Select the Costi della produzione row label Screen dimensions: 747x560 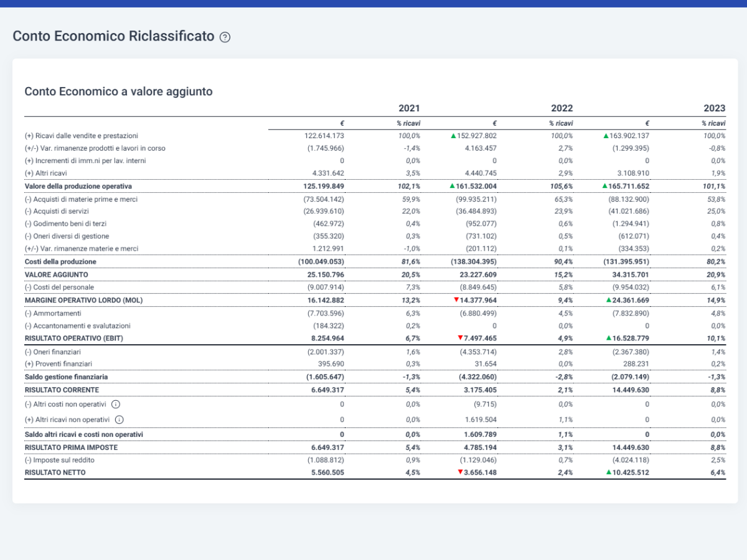(60, 261)
